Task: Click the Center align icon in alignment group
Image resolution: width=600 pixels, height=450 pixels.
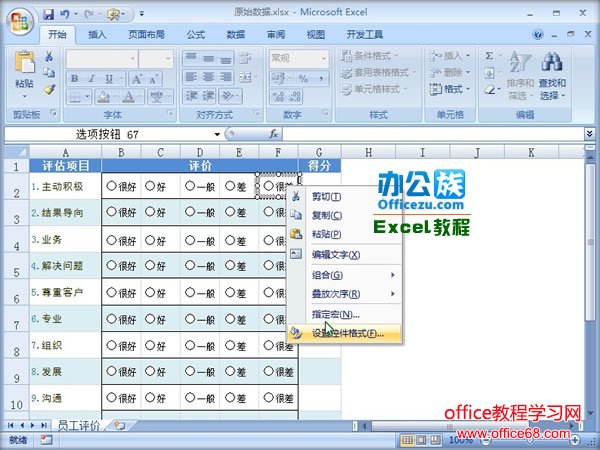Action: (x=209, y=78)
